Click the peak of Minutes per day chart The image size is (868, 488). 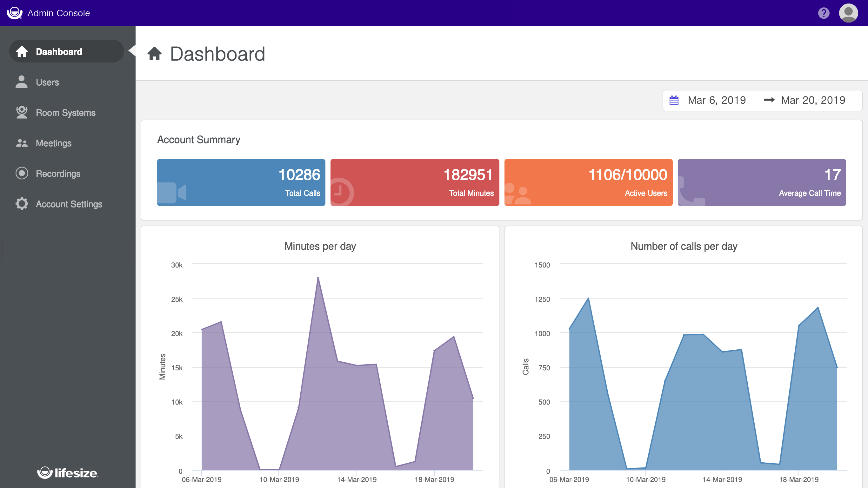[318, 278]
